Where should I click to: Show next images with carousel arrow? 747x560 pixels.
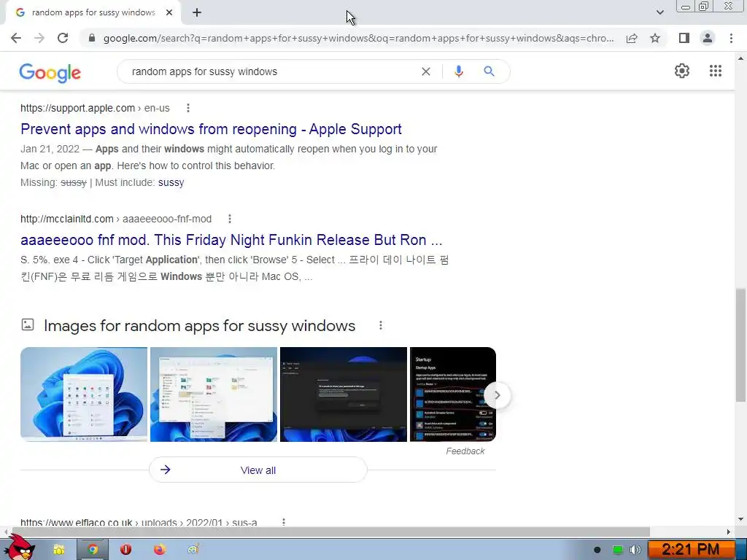coord(497,395)
